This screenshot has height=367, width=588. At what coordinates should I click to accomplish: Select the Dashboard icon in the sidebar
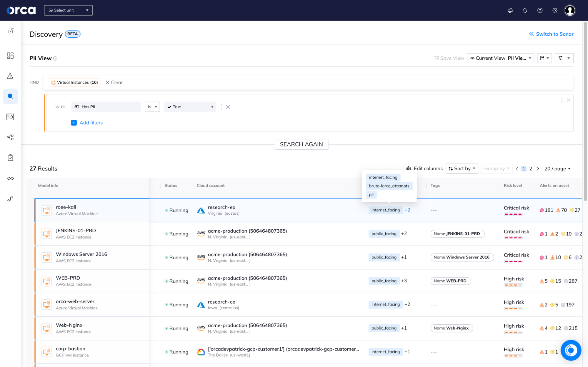10,55
